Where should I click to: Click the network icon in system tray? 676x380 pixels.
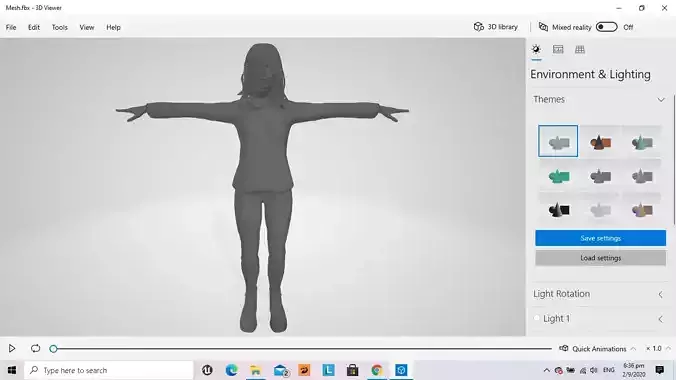coord(583,370)
